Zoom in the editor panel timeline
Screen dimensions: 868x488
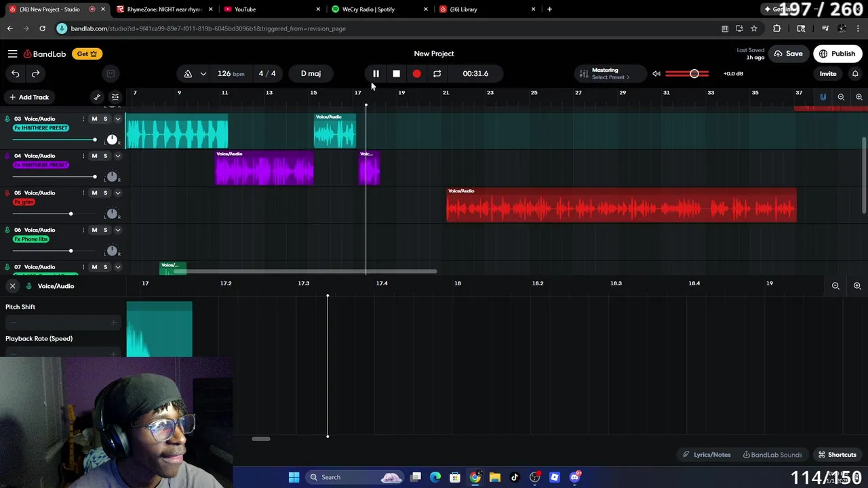[857, 286]
